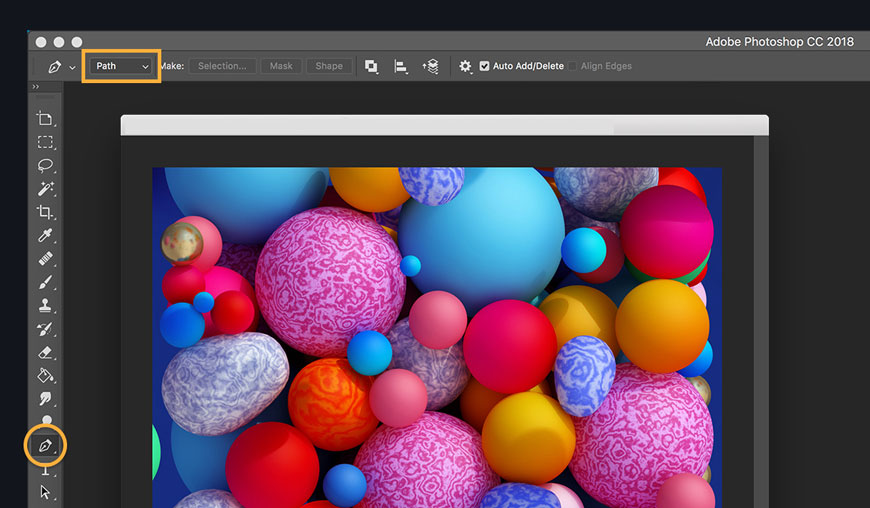Click the yellow minimize window button
The image size is (870, 508).
[59, 42]
